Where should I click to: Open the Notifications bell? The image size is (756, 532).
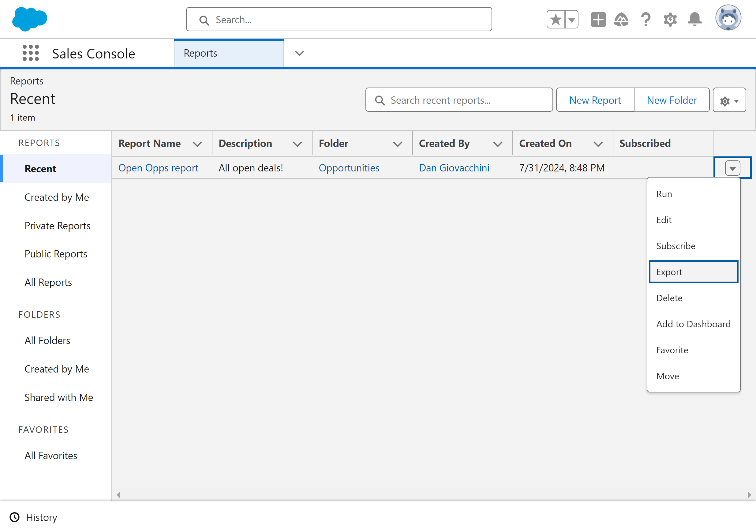(x=695, y=19)
